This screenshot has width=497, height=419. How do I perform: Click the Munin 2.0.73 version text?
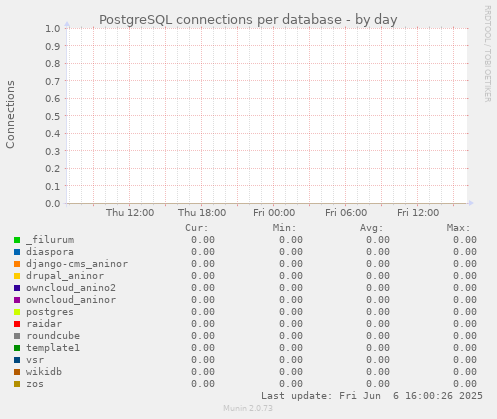[x=248, y=408]
